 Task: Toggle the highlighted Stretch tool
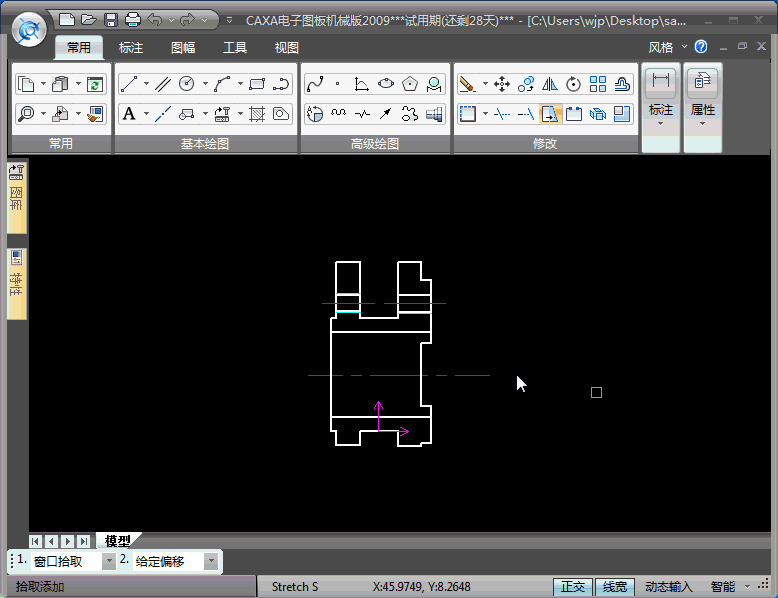(x=550, y=114)
